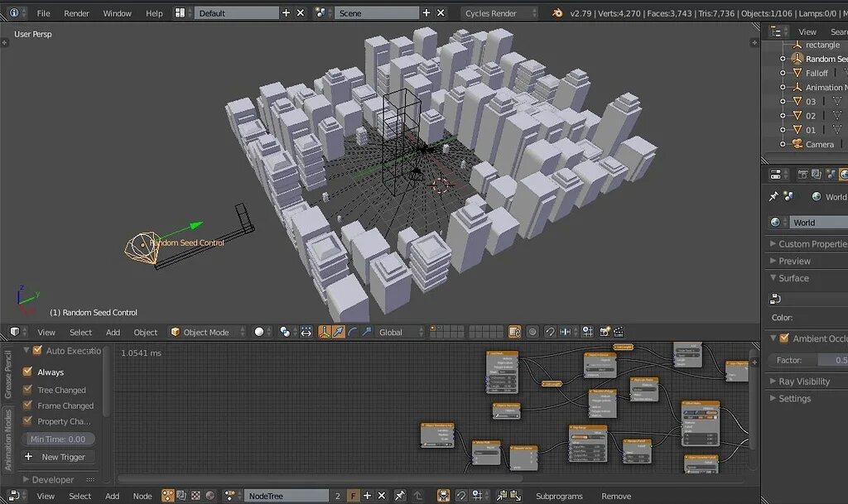The width and height of the screenshot is (848, 504).
Task: Click the scene browse icon beside Scene field
Action: (320, 13)
